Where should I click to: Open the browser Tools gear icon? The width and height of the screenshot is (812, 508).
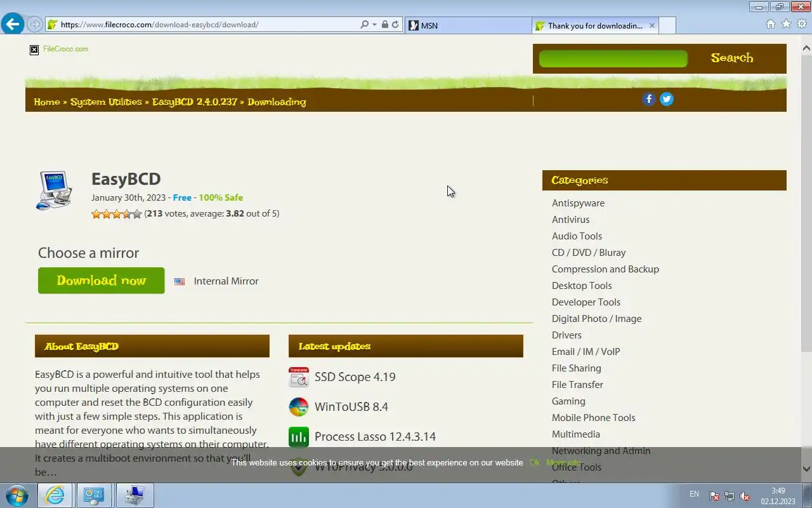[801, 24]
